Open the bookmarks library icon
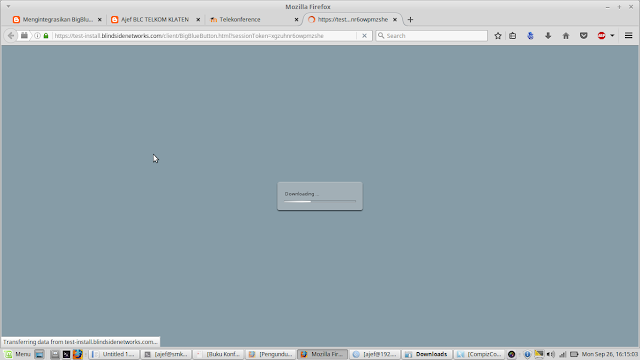640x360 pixels. pyautogui.click(x=513, y=36)
